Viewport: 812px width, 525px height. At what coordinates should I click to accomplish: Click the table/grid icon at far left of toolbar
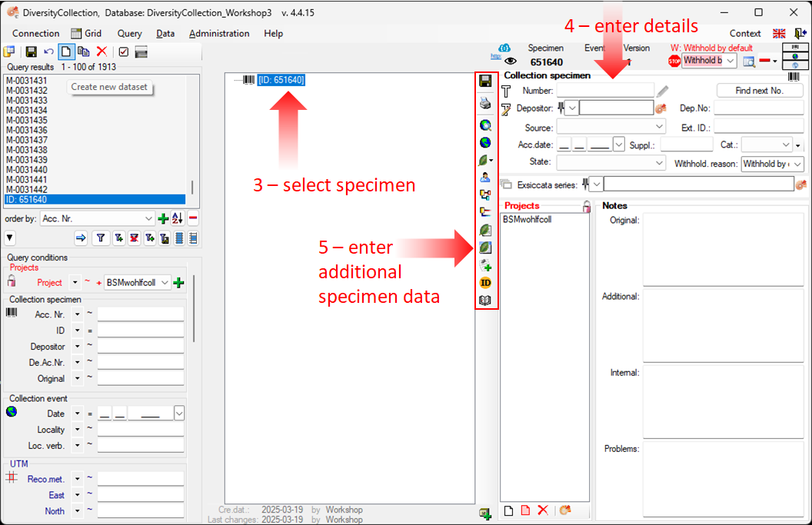click(8, 52)
